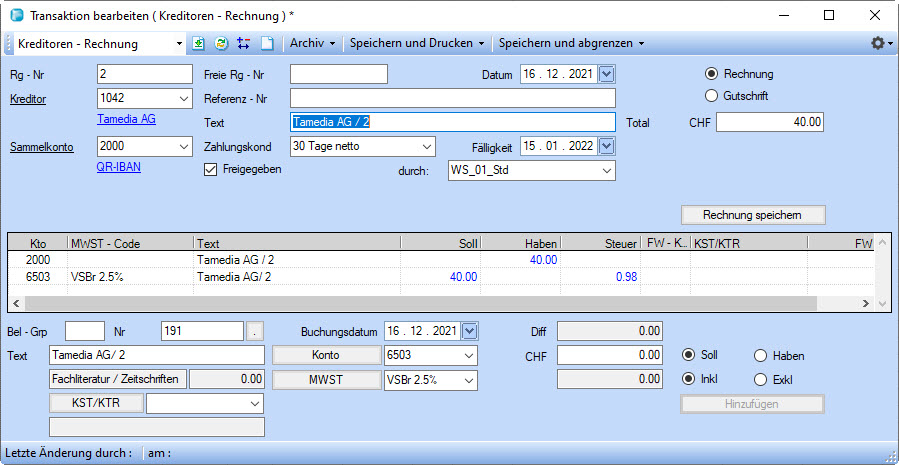Image resolution: width=899 pixels, height=465 pixels.
Task: Click the Rechnung speichern button
Action: coord(754,215)
